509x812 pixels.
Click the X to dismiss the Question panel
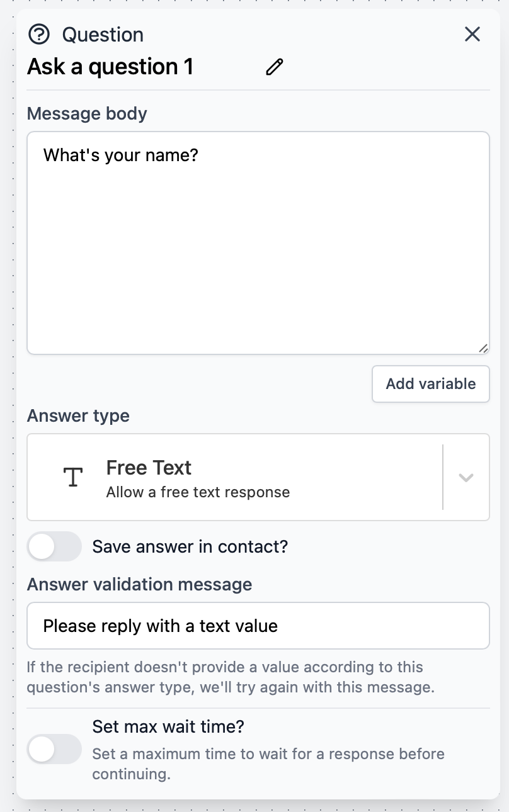pyautogui.click(x=472, y=35)
